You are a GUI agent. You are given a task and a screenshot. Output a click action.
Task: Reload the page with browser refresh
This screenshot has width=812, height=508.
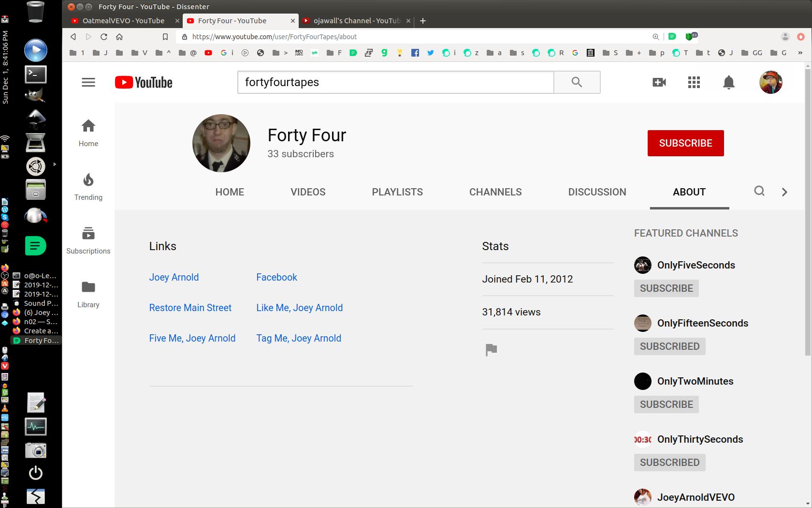pos(104,37)
